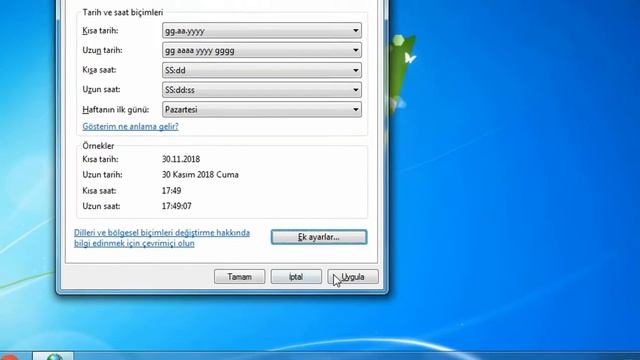The height and width of the screenshot is (360, 640).
Task: Open the Uzun saat format dropdown
Action: [262, 89]
